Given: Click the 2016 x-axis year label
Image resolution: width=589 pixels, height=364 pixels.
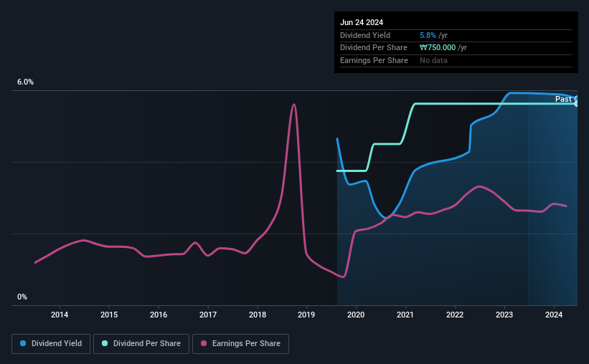Looking at the screenshot, I should click(x=159, y=315).
